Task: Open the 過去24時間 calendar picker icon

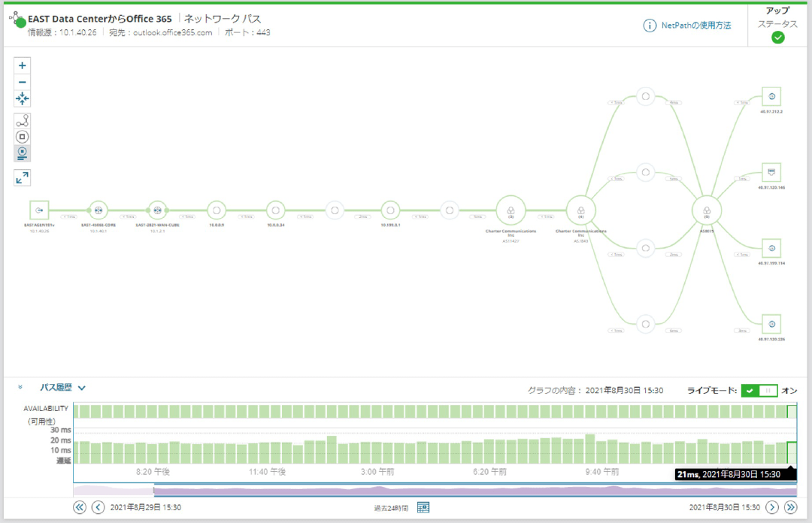Action: (423, 507)
